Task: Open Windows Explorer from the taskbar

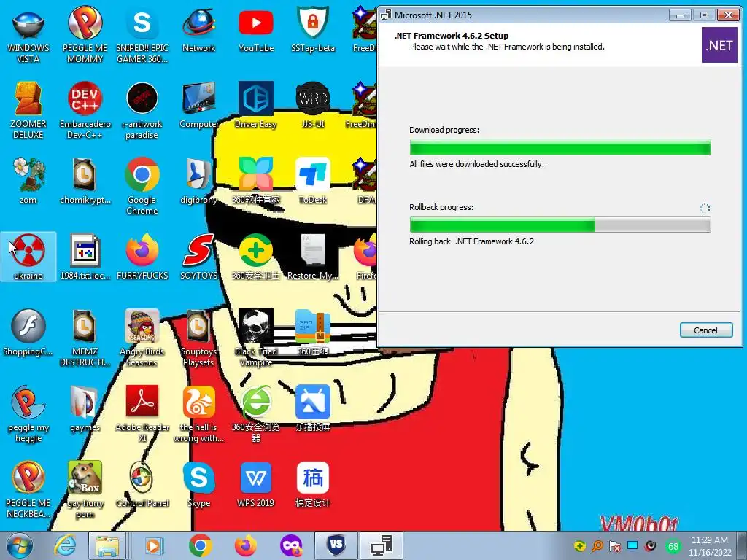Action: point(108,545)
